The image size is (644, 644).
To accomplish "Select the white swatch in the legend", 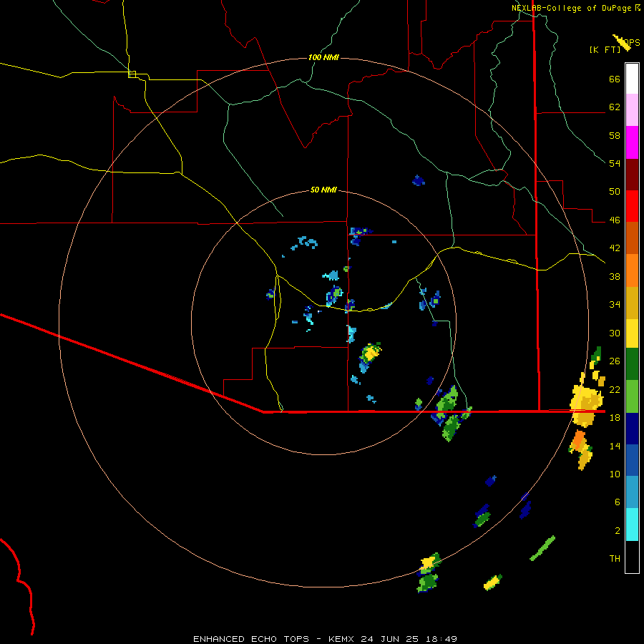I will tap(632, 79).
